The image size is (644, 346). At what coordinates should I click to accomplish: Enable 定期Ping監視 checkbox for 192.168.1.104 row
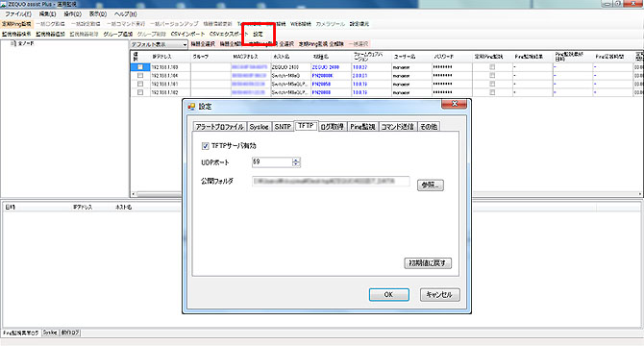click(x=492, y=76)
